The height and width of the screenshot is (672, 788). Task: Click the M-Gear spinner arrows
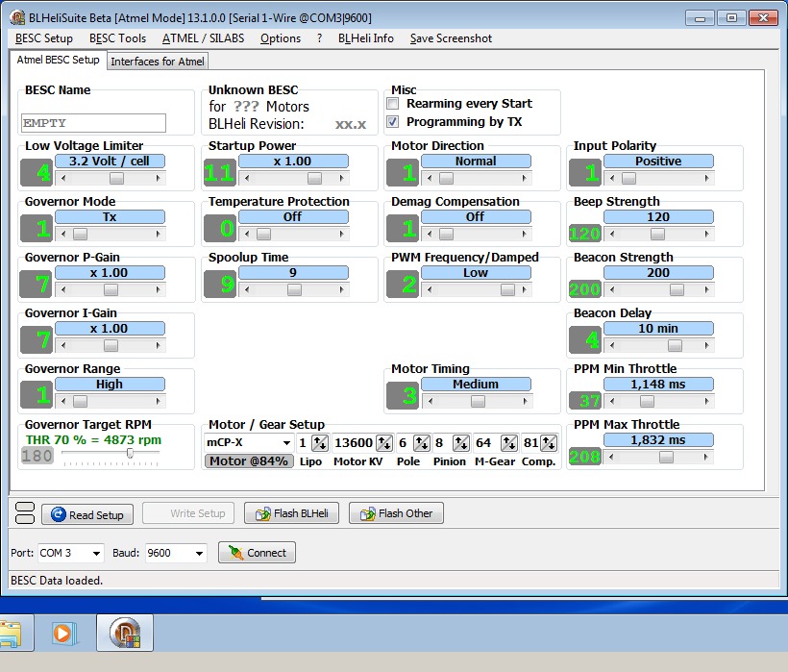(x=509, y=443)
